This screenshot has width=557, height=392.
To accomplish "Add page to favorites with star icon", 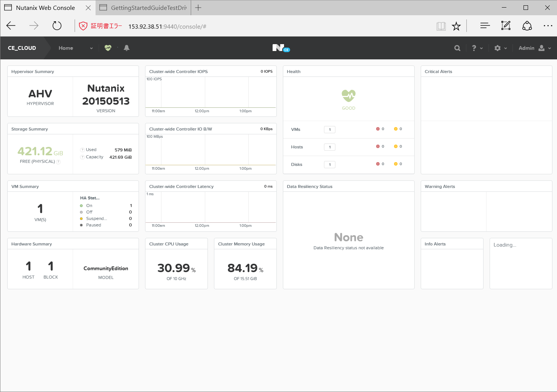I will pyautogui.click(x=456, y=26).
